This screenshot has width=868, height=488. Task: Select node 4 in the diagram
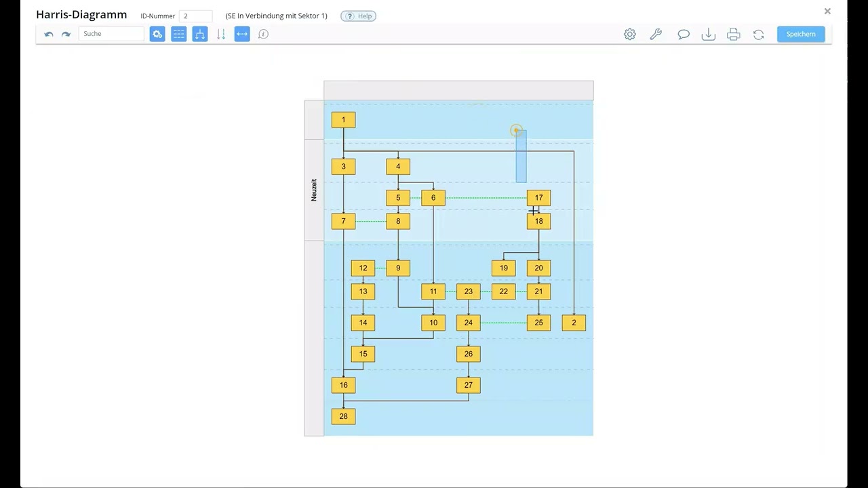click(398, 167)
